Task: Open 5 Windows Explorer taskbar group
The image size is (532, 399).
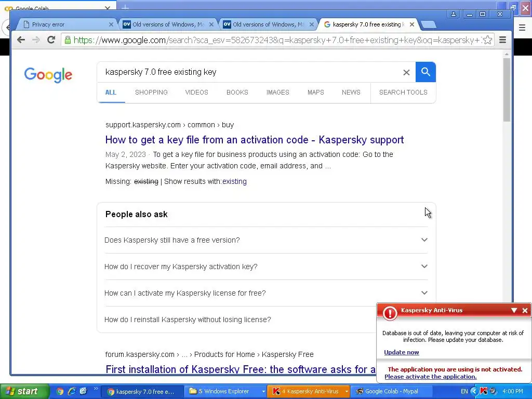Action: (227, 392)
